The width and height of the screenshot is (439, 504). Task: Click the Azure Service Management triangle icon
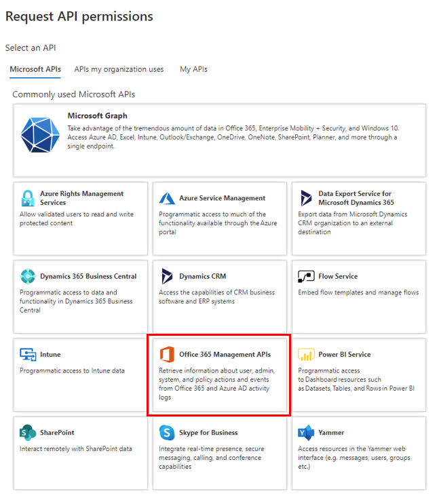(167, 198)
